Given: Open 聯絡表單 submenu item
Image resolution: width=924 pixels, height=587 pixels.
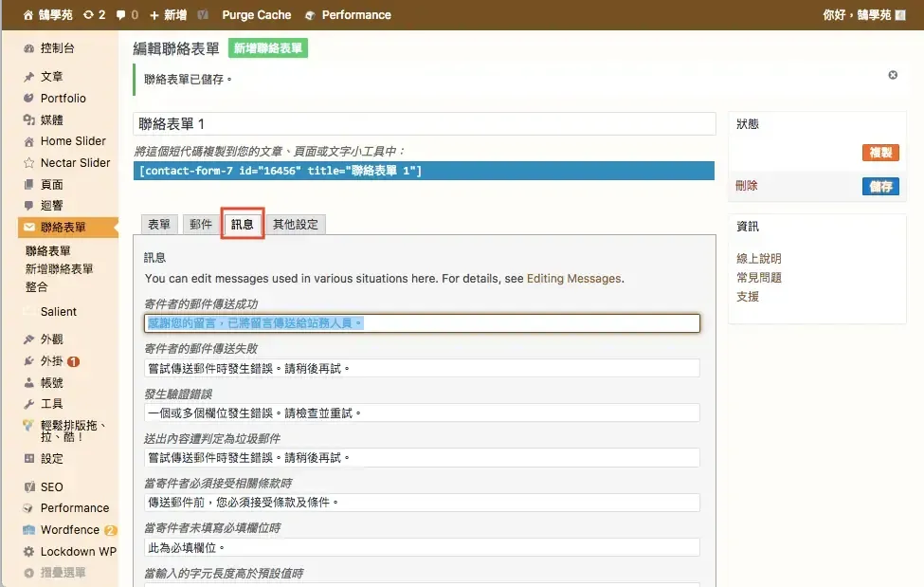Looking at the screenshot, I should coord(47,250).
